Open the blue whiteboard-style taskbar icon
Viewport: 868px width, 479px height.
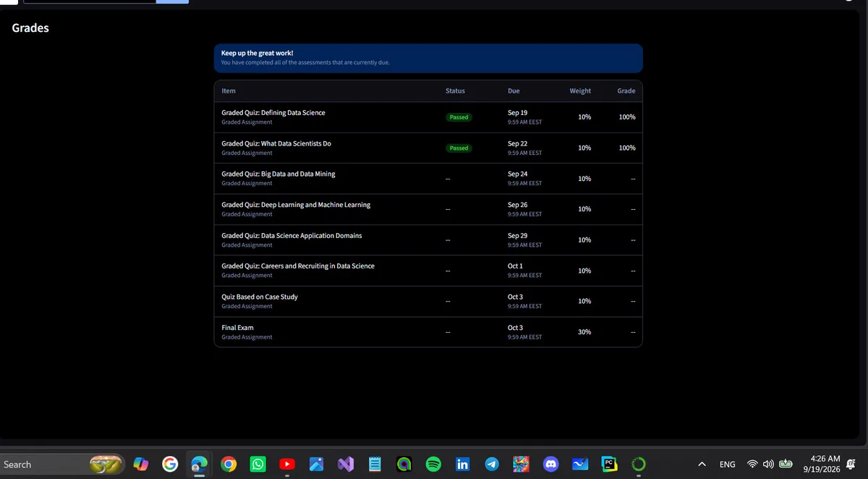(x=579, y=464)
